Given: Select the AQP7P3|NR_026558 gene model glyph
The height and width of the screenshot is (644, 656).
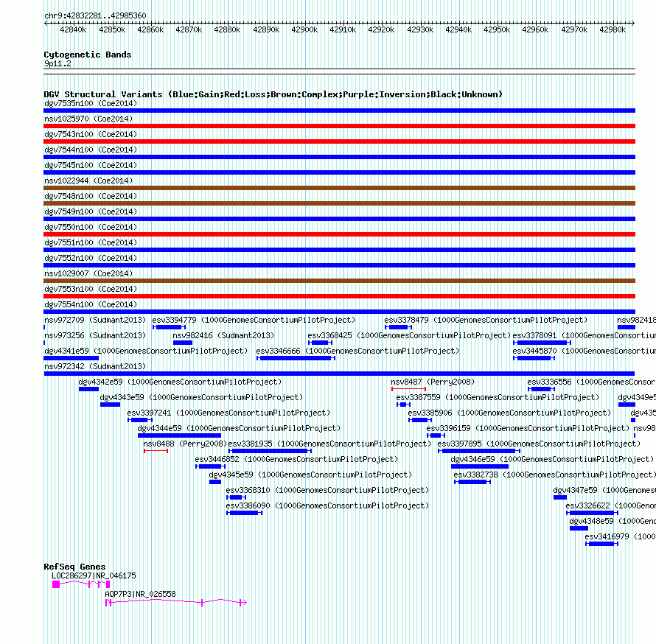Looking at the screenshot, I should pyautogui.click(x=176, y=603).
